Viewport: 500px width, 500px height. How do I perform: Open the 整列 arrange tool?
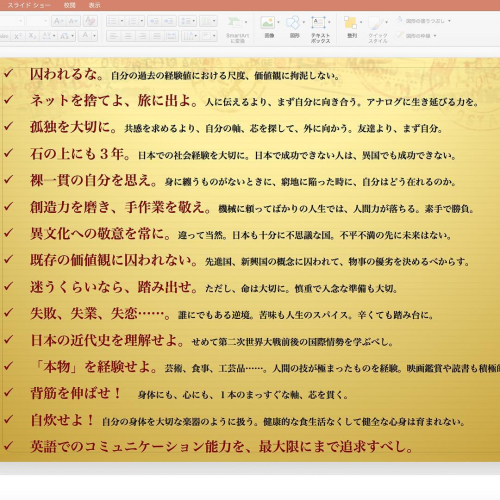[352, 27]
